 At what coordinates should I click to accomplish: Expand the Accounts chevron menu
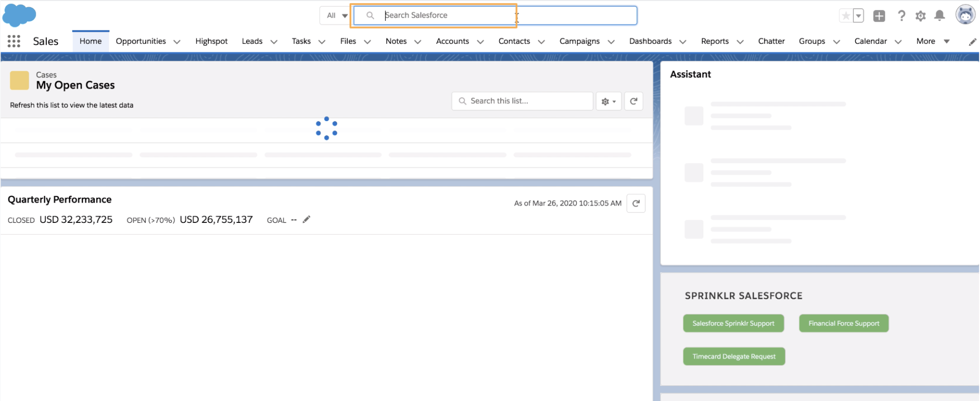(x=480, y=42)
